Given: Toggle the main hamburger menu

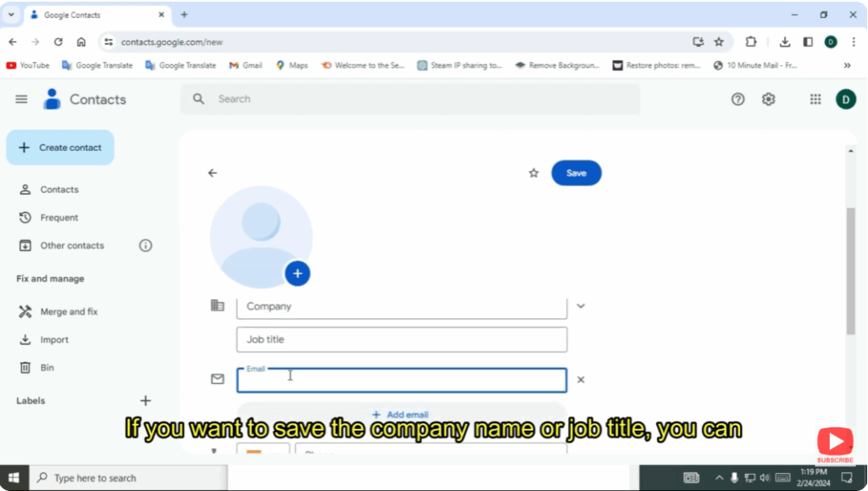Looking at the screenshot, I should point(21,99).
